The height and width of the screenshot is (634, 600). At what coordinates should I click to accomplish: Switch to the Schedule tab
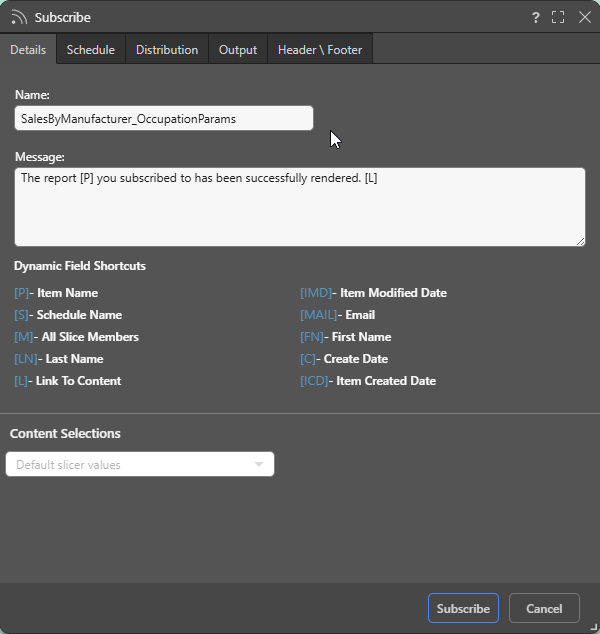pyautogui.click(x=90, y=50)
